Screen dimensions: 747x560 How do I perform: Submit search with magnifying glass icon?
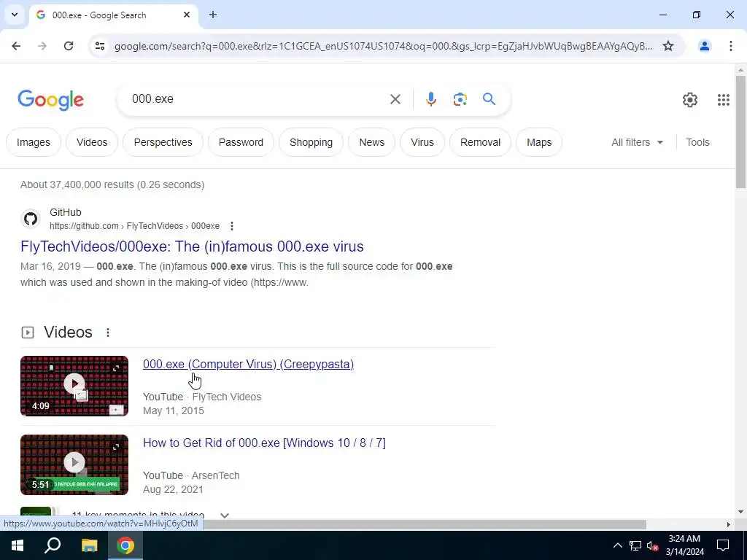pos(489,99)
